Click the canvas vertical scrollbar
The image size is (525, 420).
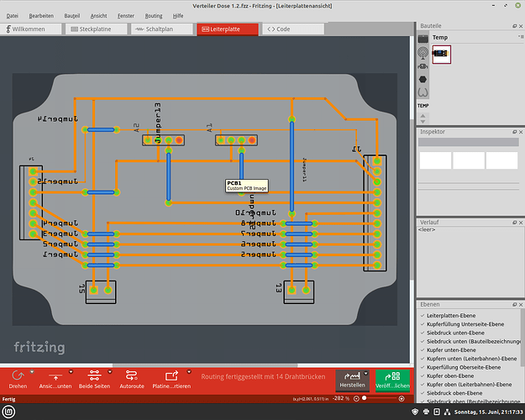(412, 200)
